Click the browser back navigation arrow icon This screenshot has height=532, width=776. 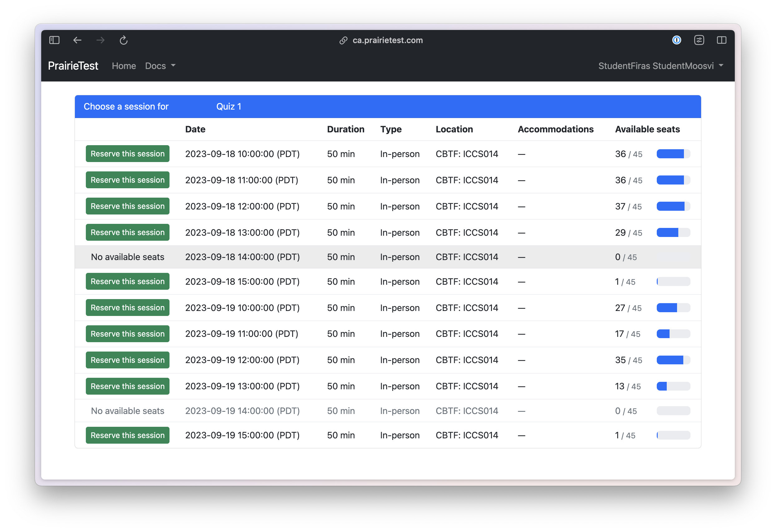(x=77, y=40)
